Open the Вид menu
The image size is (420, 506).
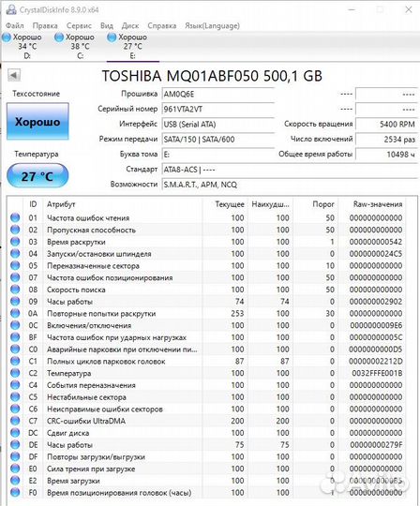pos(107,26)
